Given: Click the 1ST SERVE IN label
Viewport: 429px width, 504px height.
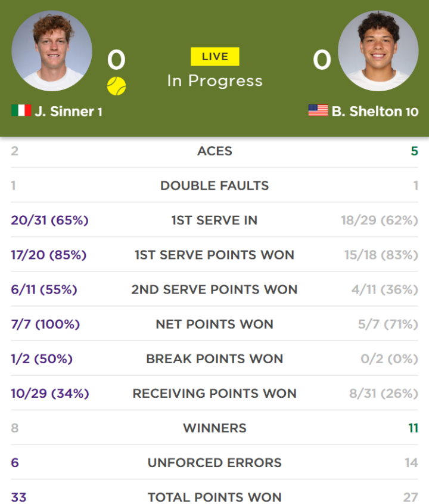Looking at the screenshot, I should (214, 221).
